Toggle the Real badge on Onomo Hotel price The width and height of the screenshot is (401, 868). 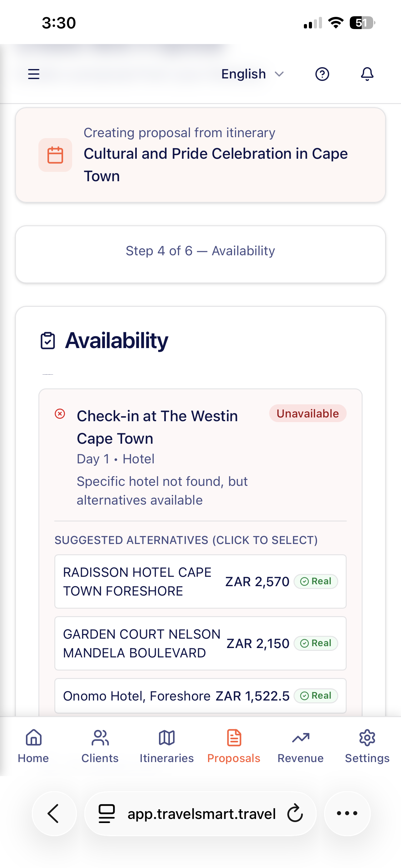[x=315, y=696]
